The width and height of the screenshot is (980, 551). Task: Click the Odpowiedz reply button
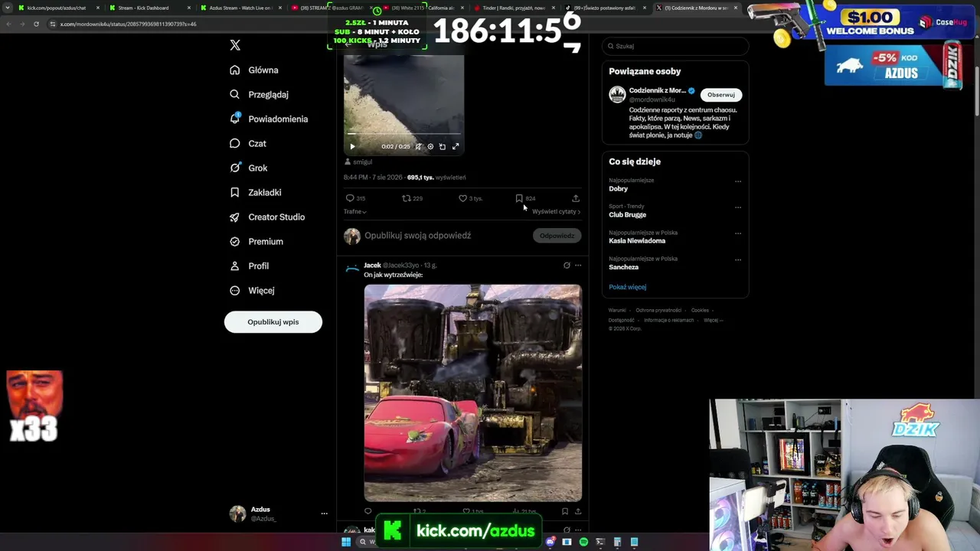tap(557, 236)
